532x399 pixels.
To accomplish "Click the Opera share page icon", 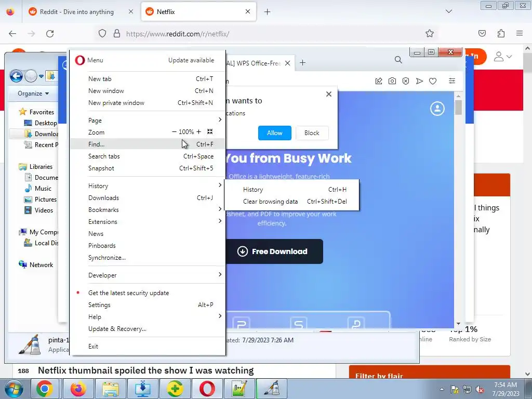I will click(x=379, y=81).
